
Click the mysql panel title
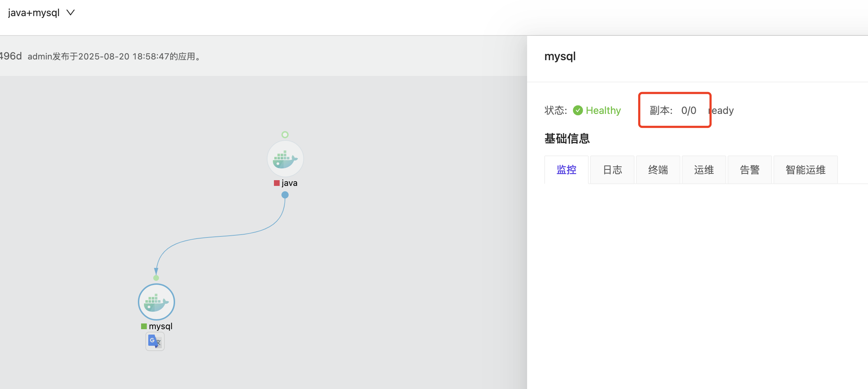pos(560,56)
